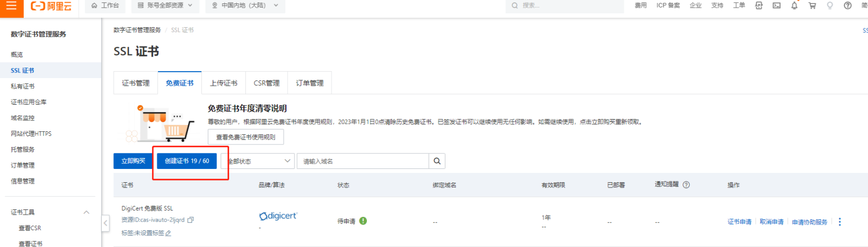Click the help question mark icon
Viewport: 868px width, 247px height.
click(848, 6)
